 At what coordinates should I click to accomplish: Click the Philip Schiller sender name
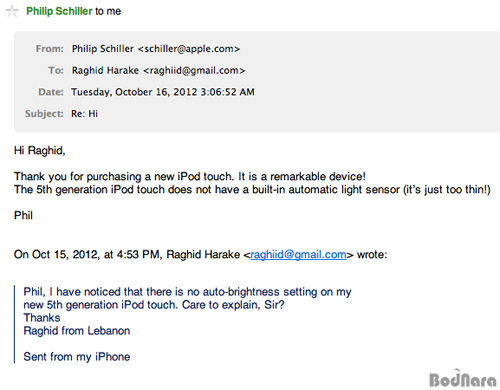click(x=59, y=11)
